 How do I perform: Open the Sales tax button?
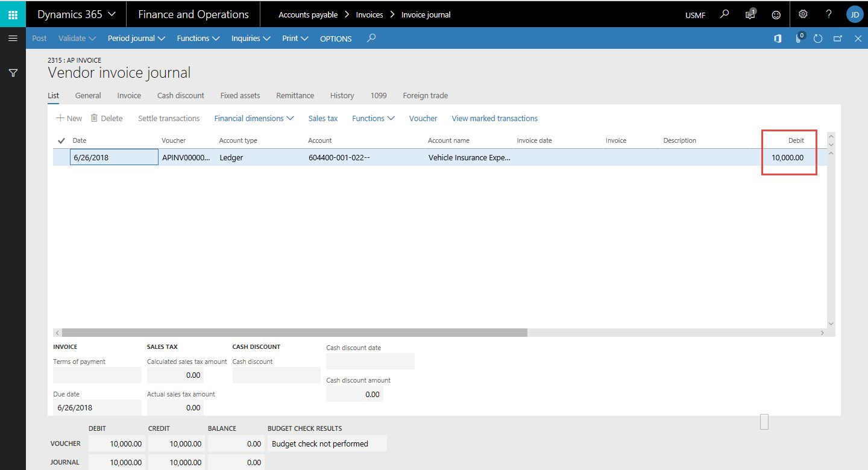323,118
